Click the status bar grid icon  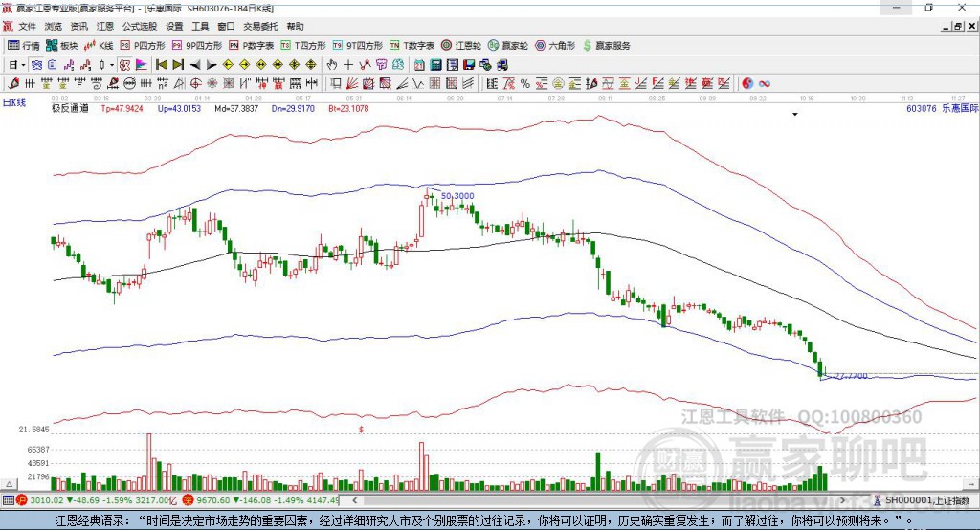click(x=8, y=500)
